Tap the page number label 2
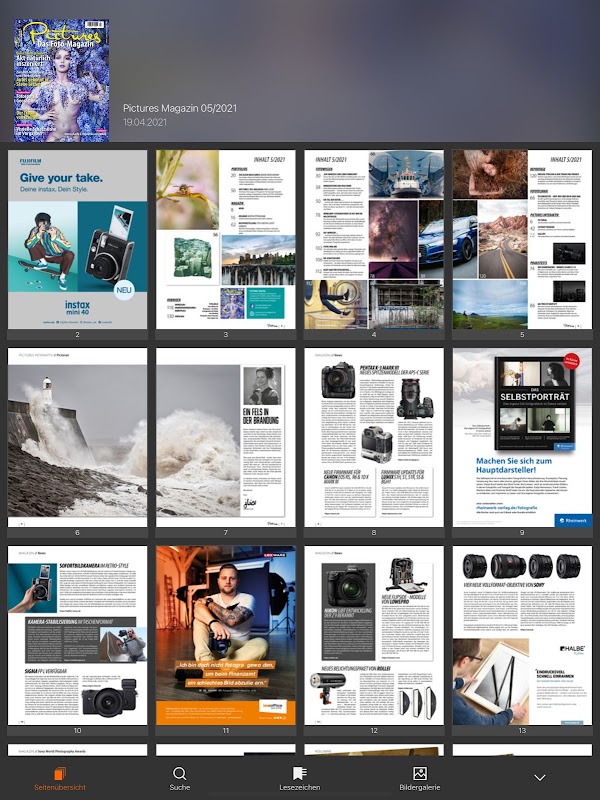 (78, 335)
